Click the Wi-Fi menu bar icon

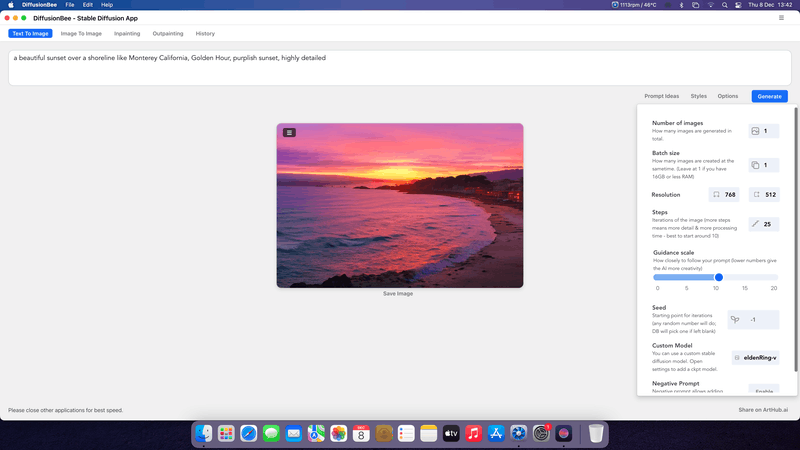(710, 5)
